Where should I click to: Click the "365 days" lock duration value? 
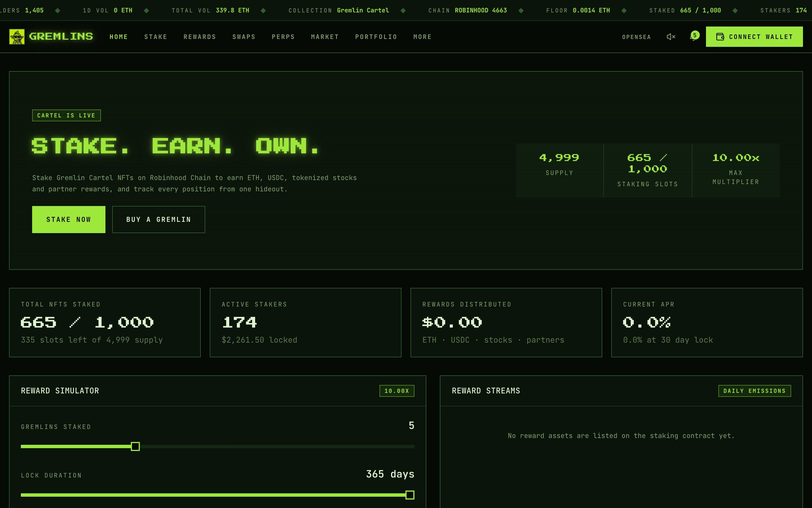[x=390, y=474]
